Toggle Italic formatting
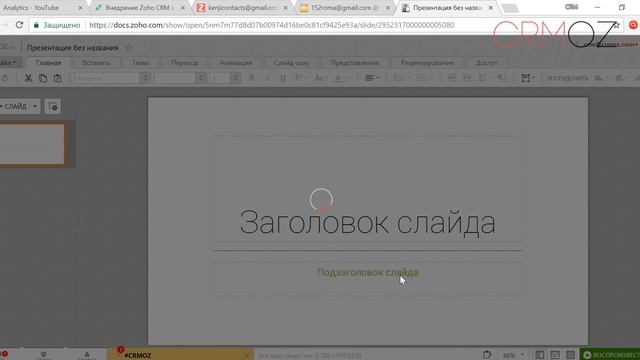This screenshot has height=360, width=640. pos(267,78)
